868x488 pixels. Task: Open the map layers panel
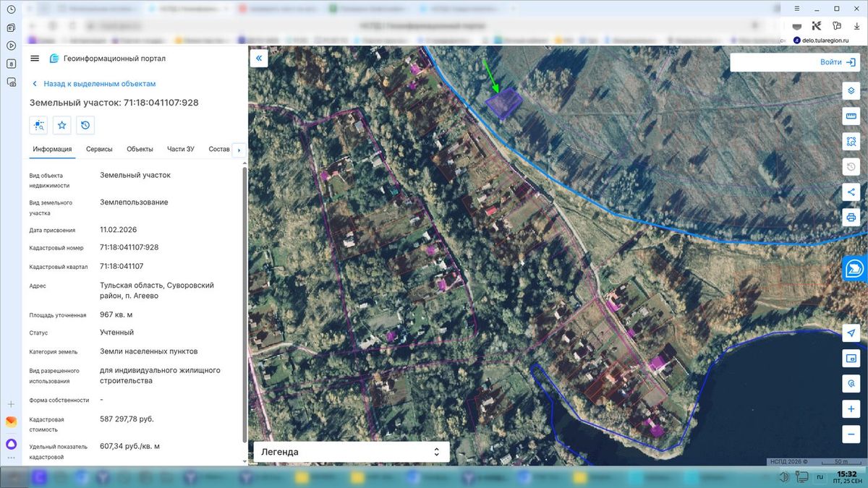(851, 91)
